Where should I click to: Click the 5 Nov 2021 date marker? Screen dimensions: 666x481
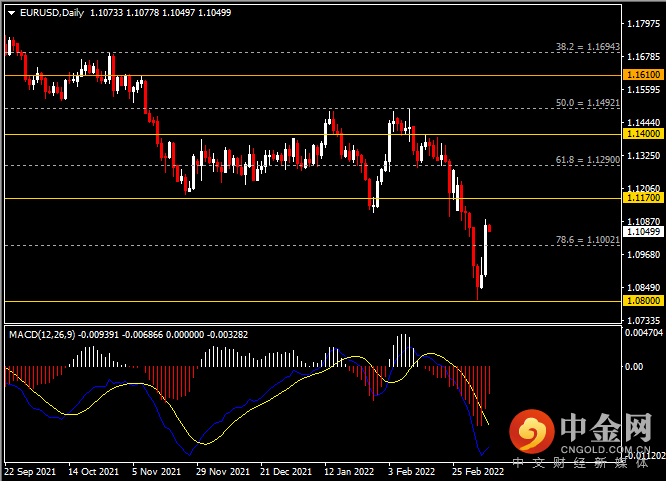pos(155,470)
